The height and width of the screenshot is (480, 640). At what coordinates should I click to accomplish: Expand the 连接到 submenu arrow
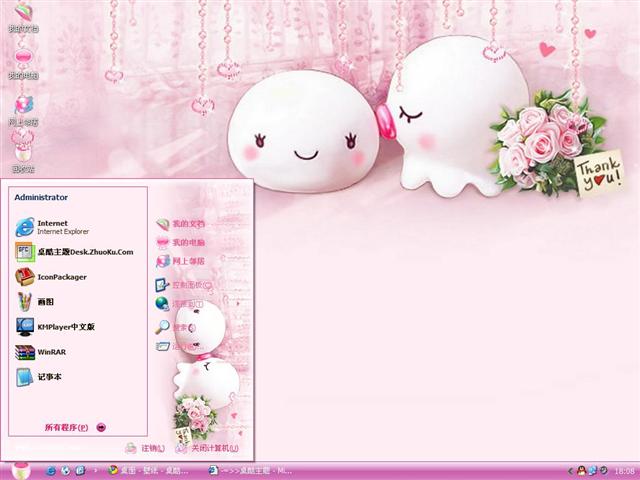(238, 304)
